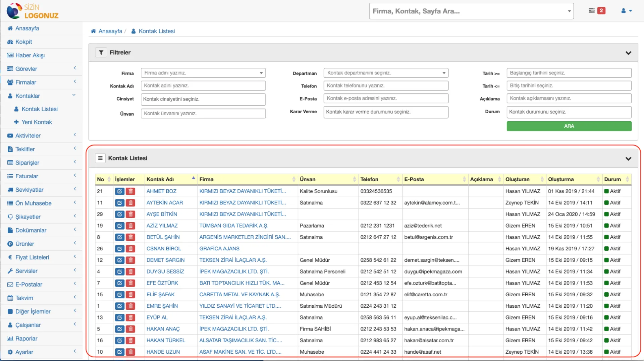Open the Departman filter dropdown

click(x=386, y=73)
